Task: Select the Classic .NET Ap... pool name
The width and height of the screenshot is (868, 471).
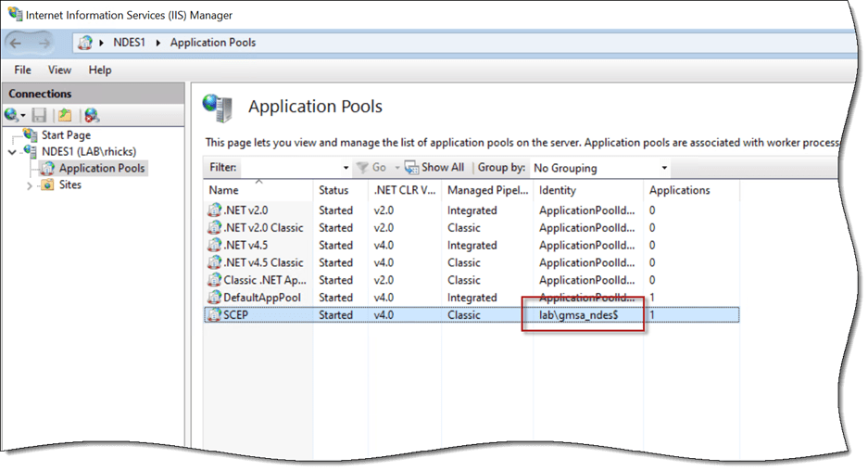Action: (265, 280)
